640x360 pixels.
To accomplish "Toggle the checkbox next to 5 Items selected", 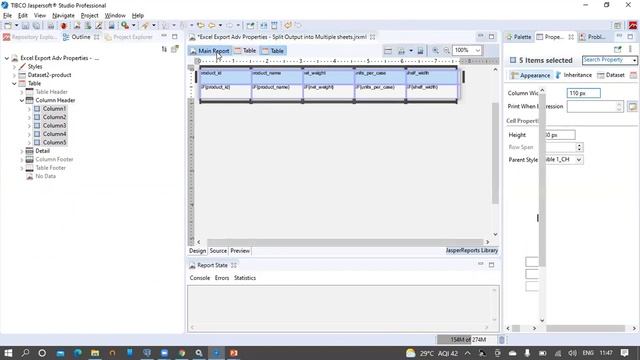I will coord(513,60).
